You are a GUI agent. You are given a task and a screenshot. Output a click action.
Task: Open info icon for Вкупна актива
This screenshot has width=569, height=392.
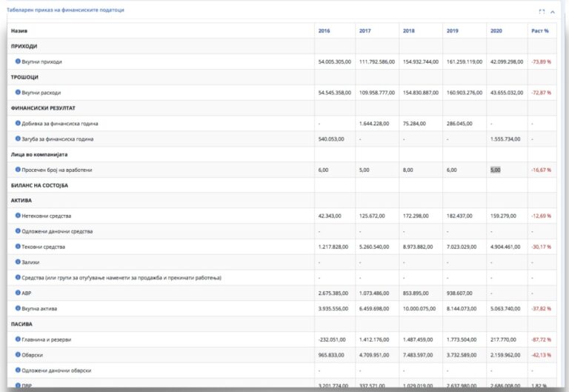tap(18, 308)
